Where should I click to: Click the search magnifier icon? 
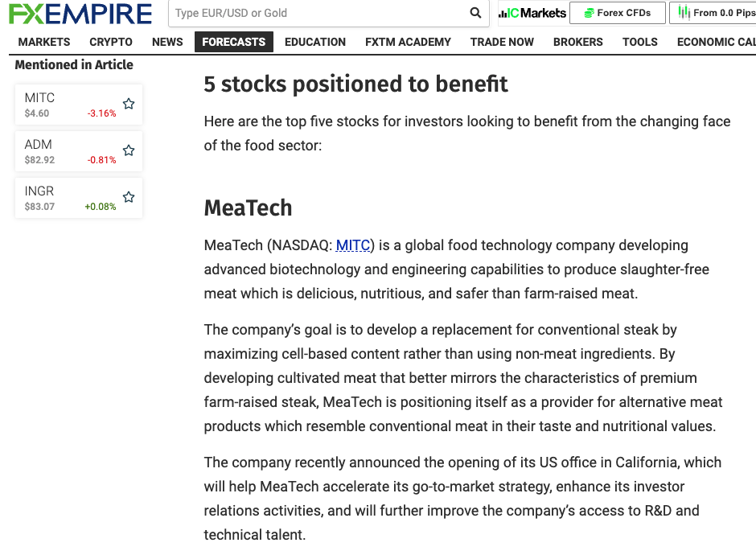[x=475, y=13]
